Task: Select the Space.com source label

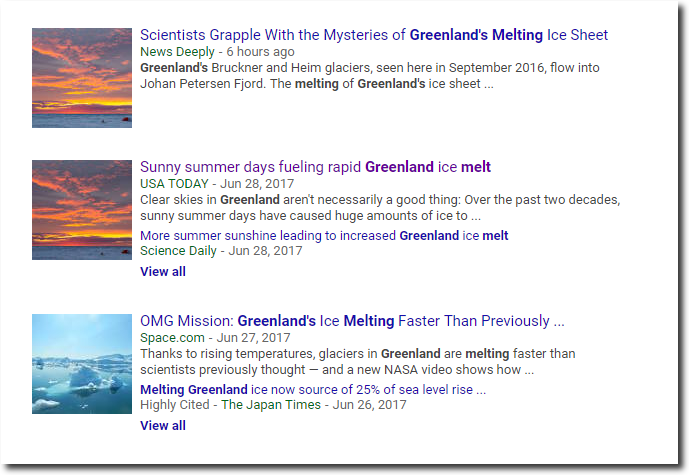Action: [x=172, y=337]
